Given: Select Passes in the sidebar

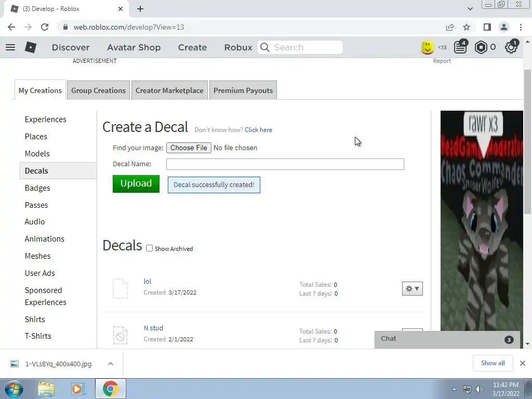Looking at the screenshot, I should (36, 205).
